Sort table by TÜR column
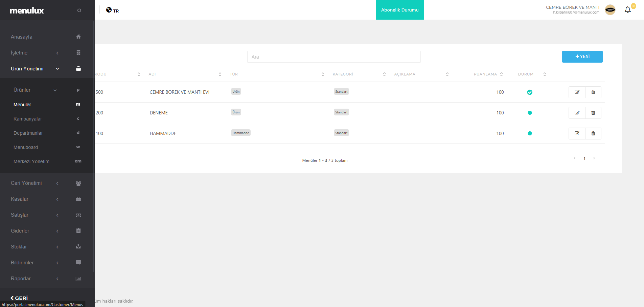 click(x=323, y=74)
